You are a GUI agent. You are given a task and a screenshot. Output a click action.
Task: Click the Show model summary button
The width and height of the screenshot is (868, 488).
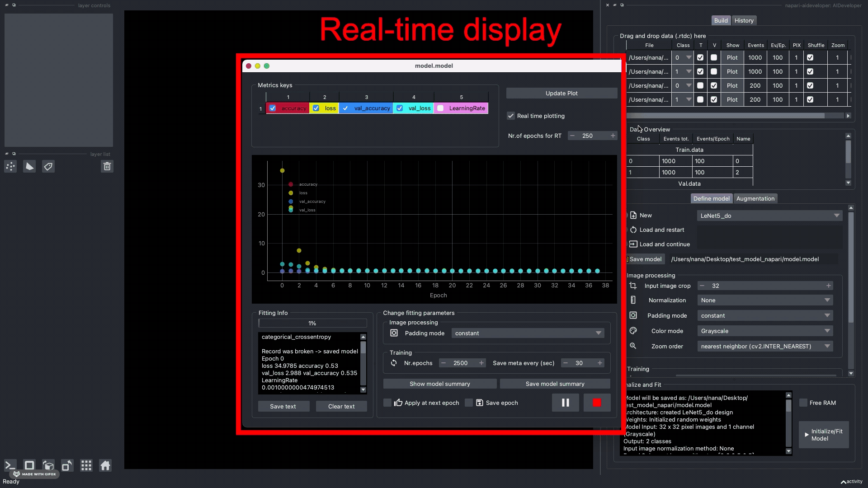click(439, 383)
